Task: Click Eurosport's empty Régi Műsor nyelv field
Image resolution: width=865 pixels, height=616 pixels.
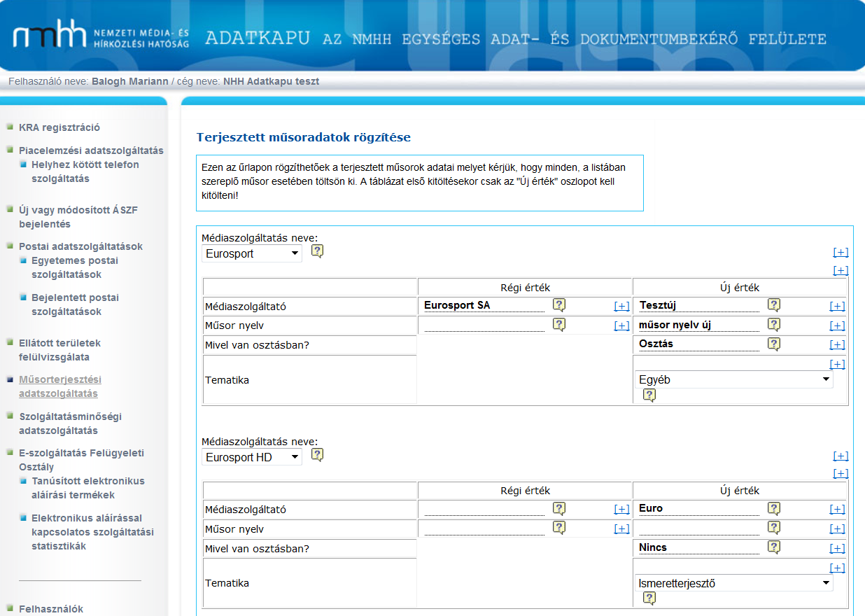Action: 484,325
